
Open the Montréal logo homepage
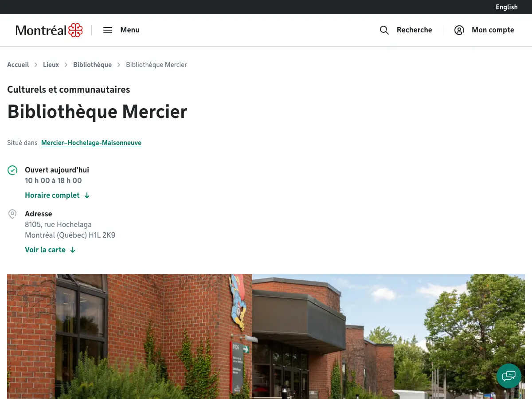point(49,30)
